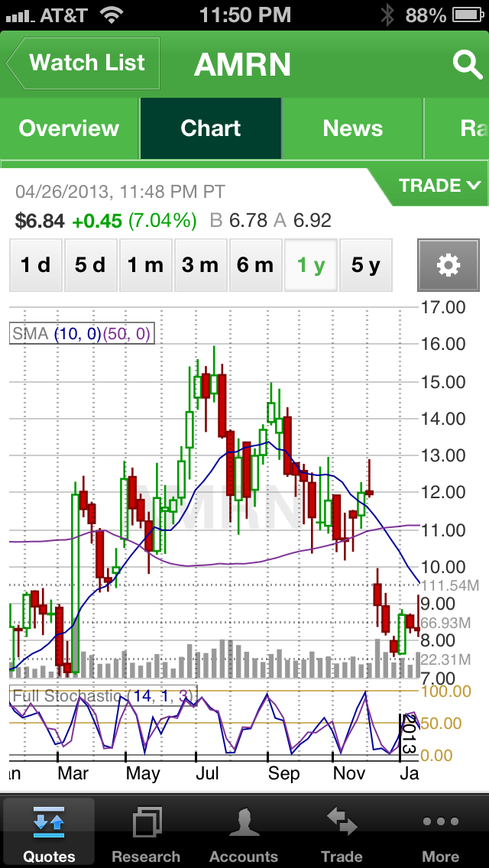Tap the 17.00 price axis label
This screenshot has width=489, height=868.
click(444, 306)
